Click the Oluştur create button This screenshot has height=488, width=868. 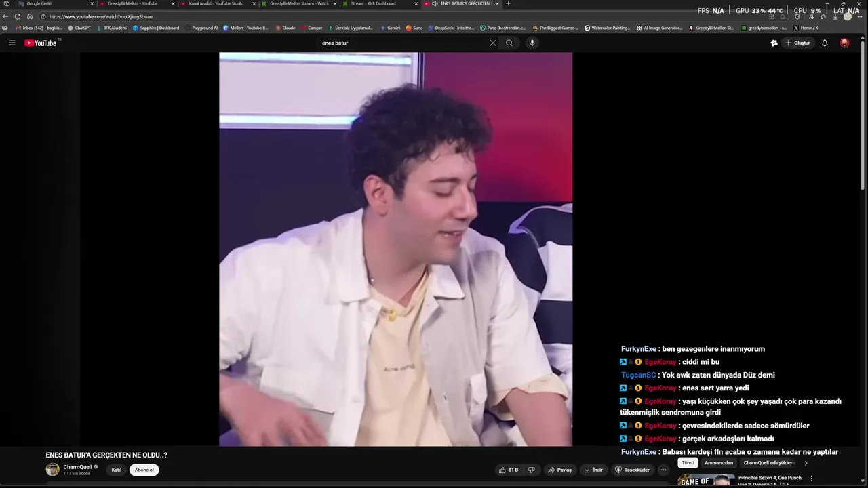coord(798,43)
